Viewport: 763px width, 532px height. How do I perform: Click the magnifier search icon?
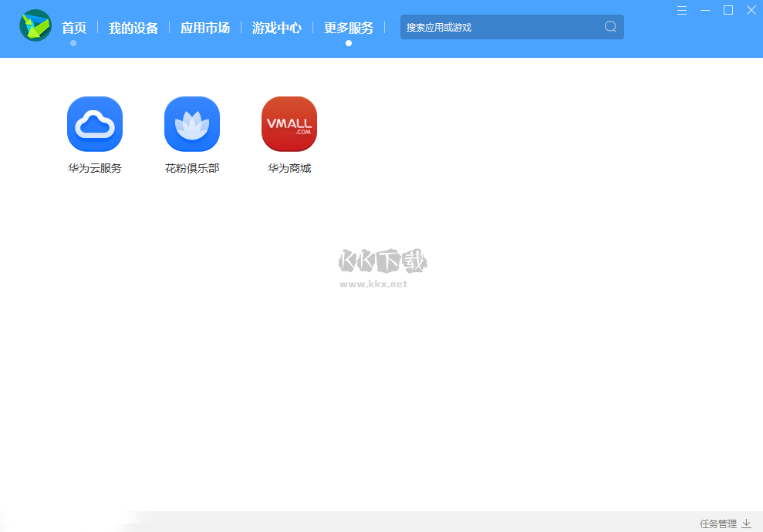(x=610, y=27)
